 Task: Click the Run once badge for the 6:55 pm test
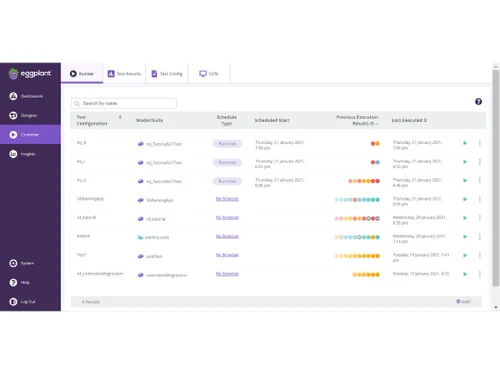click(x=227, y=162)
